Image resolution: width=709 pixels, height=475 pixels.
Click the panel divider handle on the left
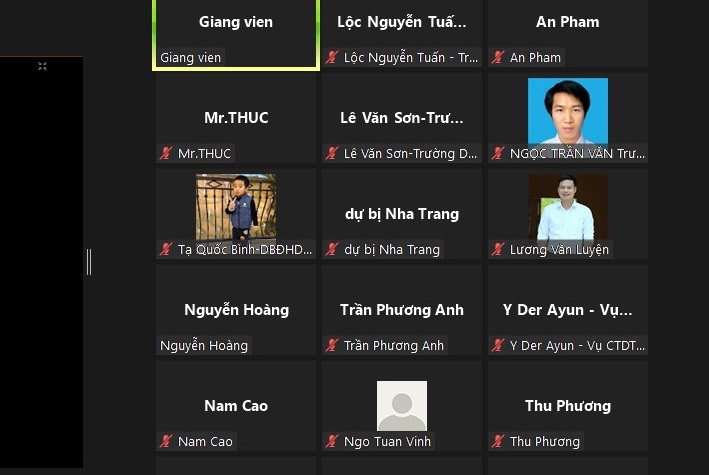89,261
